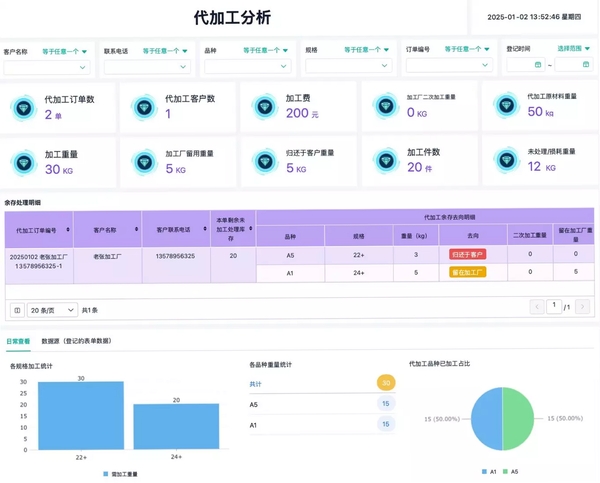Toggle the 需加工重量 legend marker

106,474
